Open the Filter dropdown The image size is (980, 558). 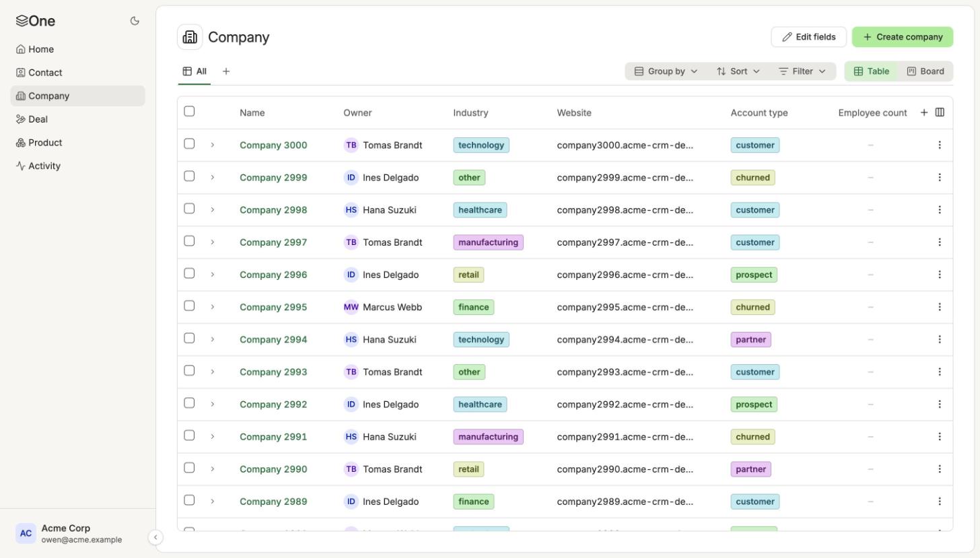[802, 71]
